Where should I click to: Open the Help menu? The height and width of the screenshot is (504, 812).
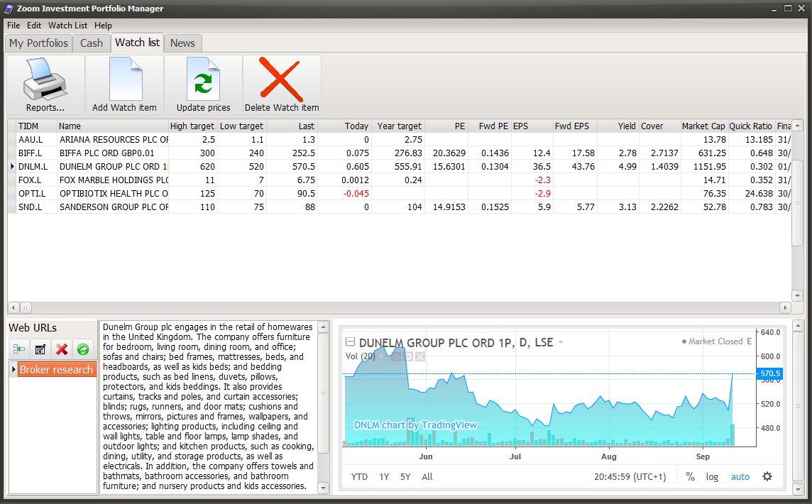pyautogui.click(x=103, y=26)
